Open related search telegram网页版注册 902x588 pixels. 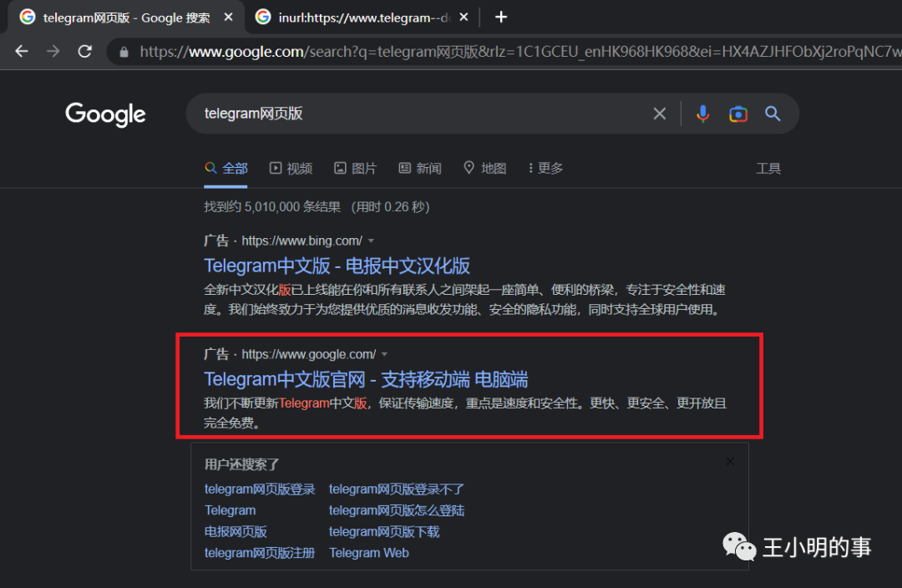click(260, 553)
